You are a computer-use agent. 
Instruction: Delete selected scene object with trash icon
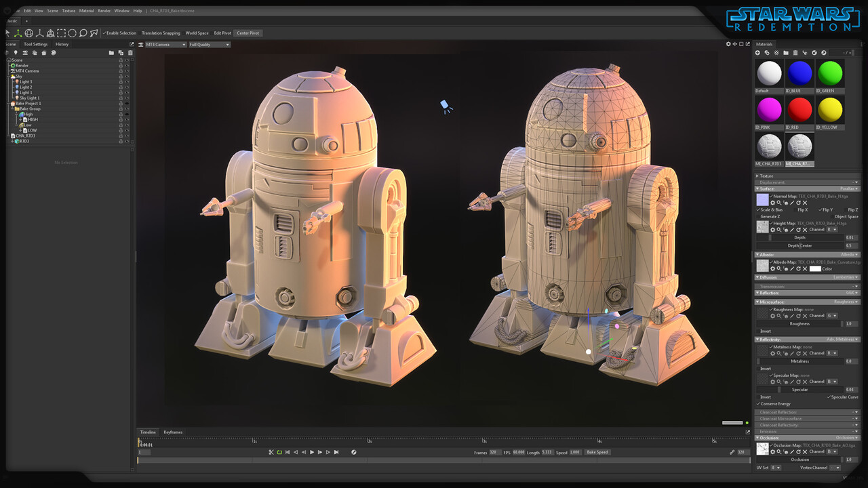130,52
